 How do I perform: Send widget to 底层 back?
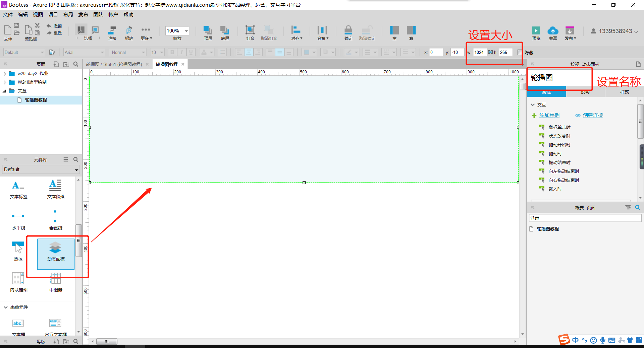[225, 33]
